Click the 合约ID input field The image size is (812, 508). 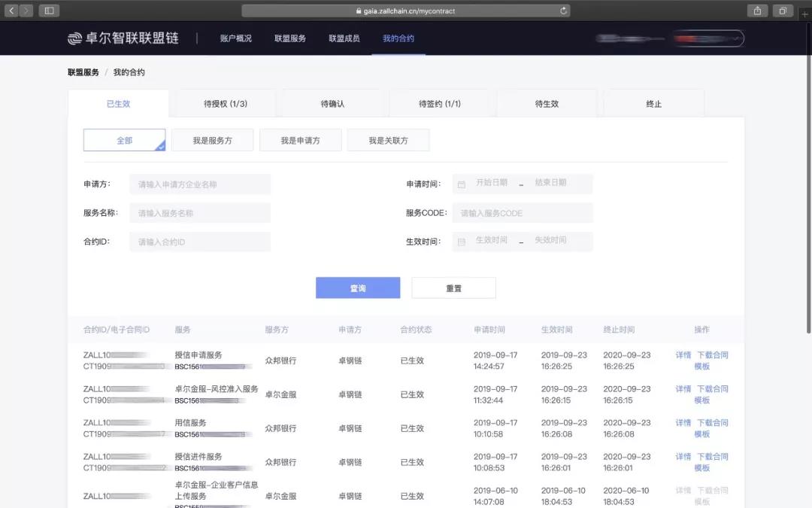(200, 242)
